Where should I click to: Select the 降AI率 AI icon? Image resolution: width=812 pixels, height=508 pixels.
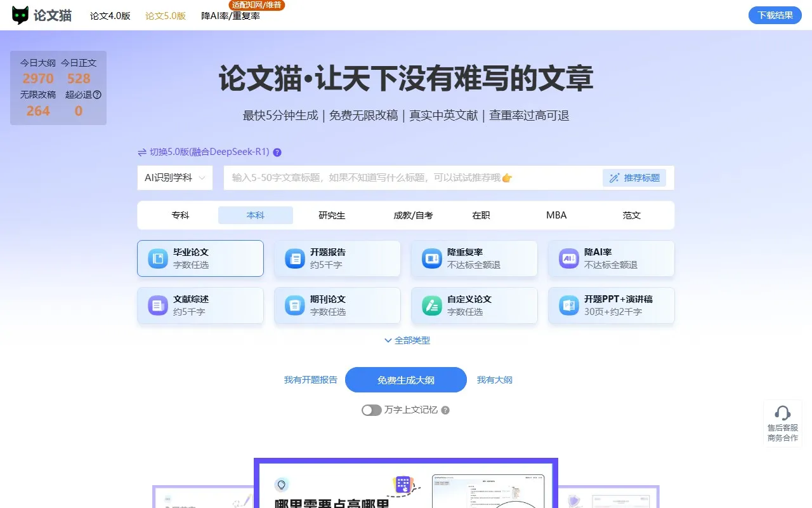pyautogui.click(x=568, y=258)
